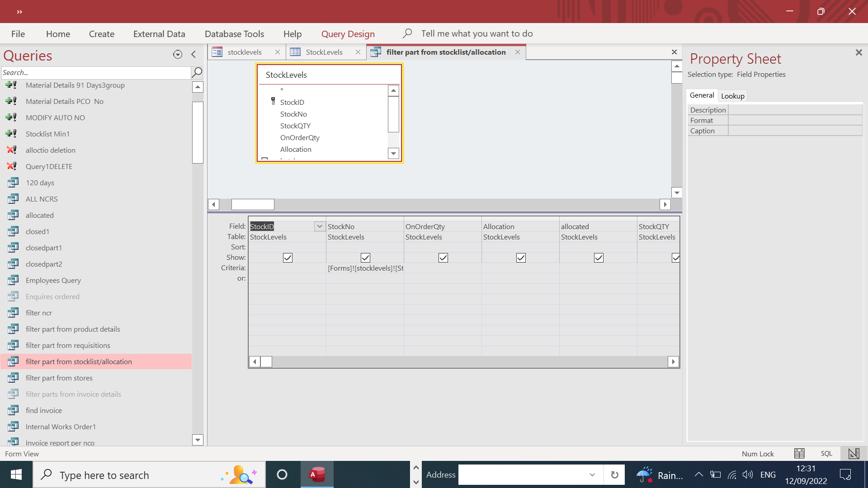Open the Create ribbon tab
The height and width of the screenshot is (488, 868).
(x=102, y=34)
